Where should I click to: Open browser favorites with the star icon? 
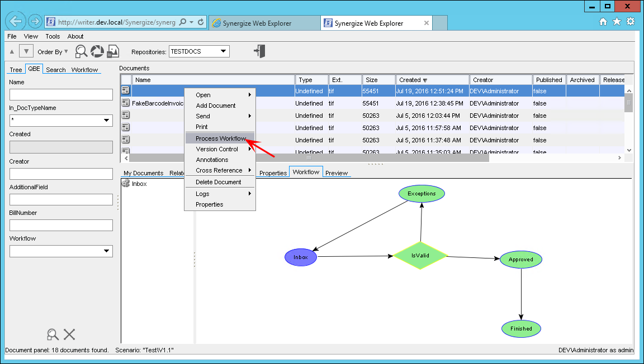point(617,22)
